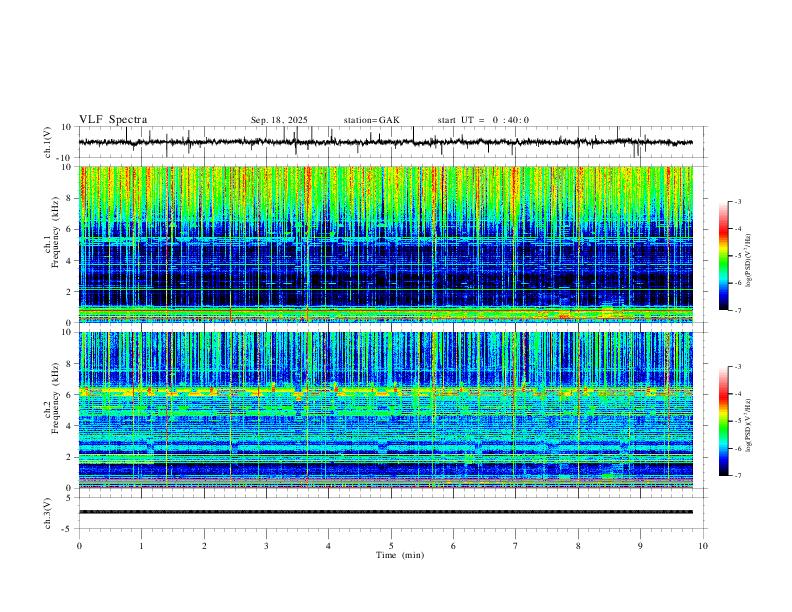Click the ch.3 black waveform band
This screenshot has width=792, height=612.
(x=385, y=512)
